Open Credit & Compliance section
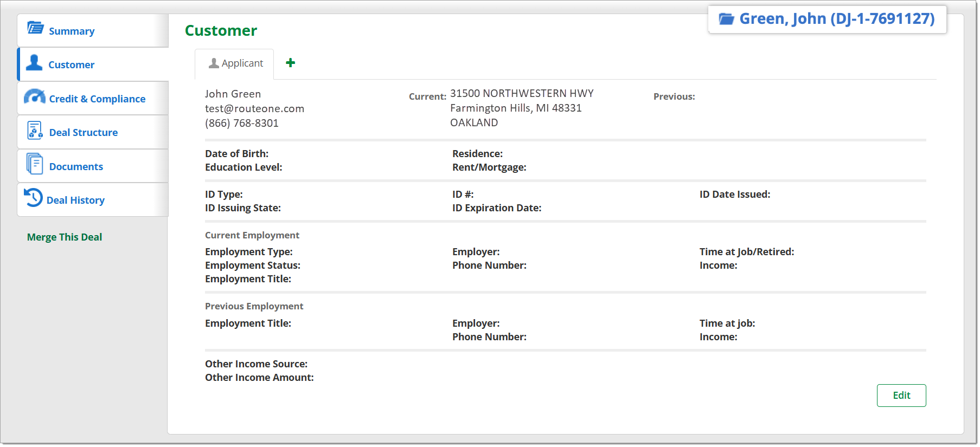 pos(93,99)
